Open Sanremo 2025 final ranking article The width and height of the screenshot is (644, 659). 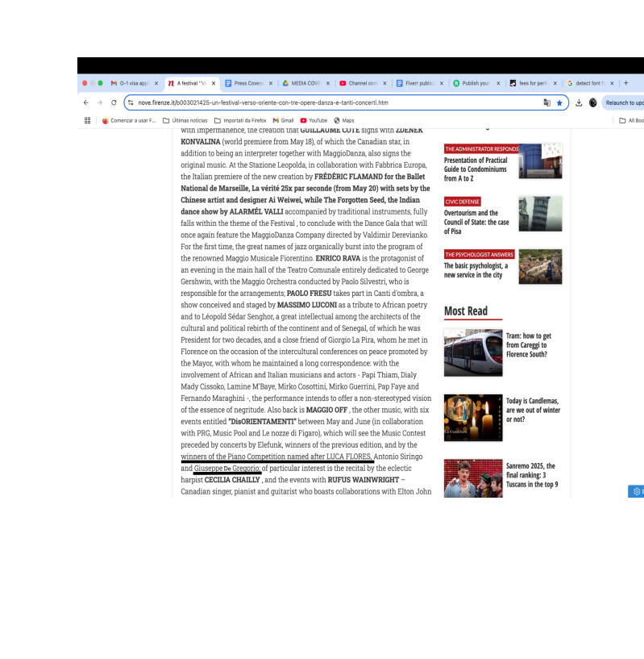(532, 475)
